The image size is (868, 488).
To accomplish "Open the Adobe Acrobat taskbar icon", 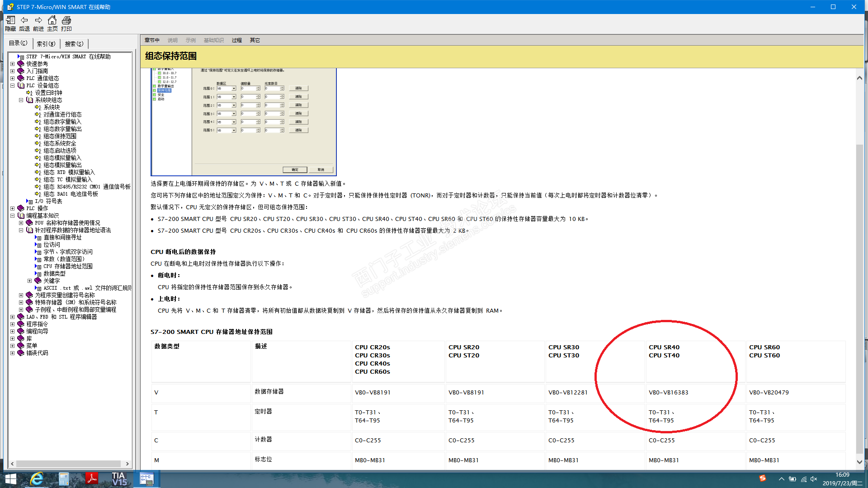I will click(92, 479).
